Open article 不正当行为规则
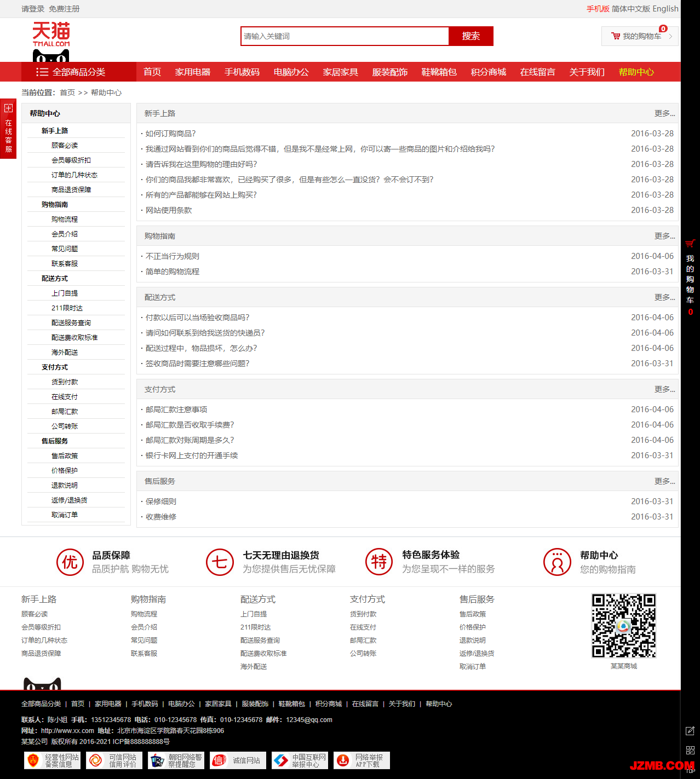Viewport: 700px width, 779px height. (x=173, y=256)
